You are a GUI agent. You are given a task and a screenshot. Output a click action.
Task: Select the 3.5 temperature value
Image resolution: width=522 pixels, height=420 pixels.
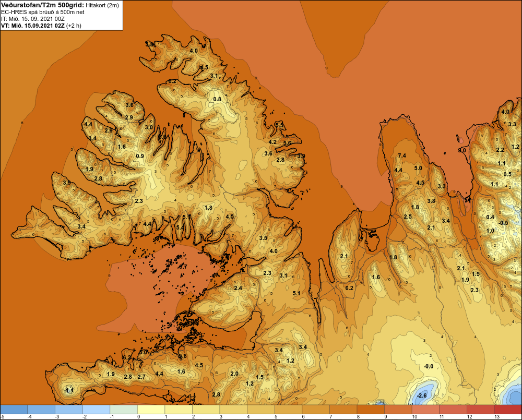(x=263, y=238)
